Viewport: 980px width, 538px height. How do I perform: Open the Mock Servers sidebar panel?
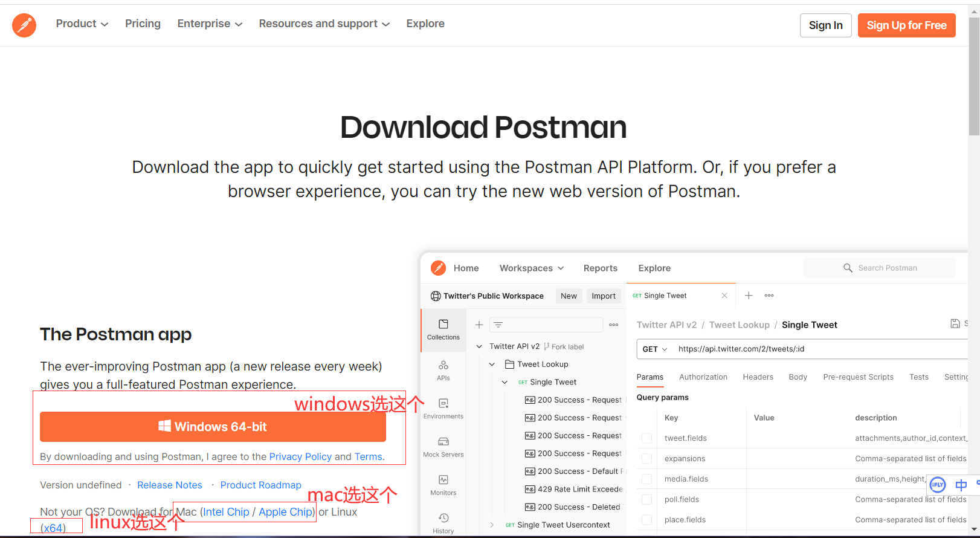coord(443,447)
